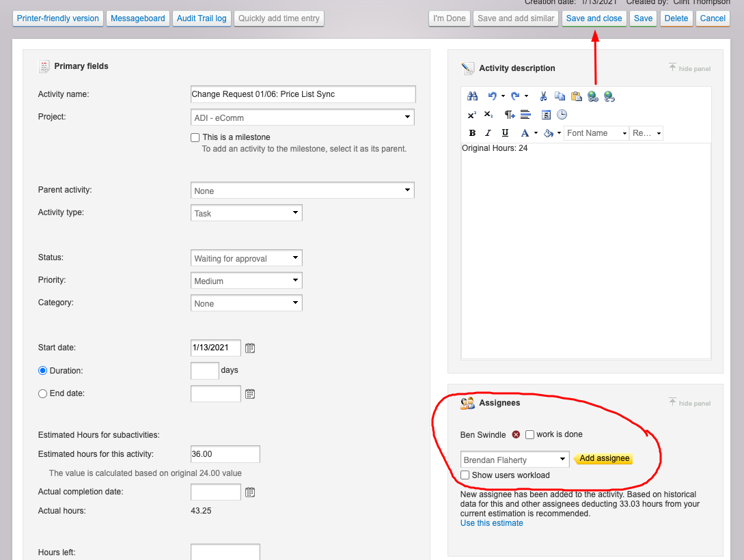Open the Status dropdown showing Waiting for approval
The height and width of the screenshot is (560, 744).
coord(246,258)
